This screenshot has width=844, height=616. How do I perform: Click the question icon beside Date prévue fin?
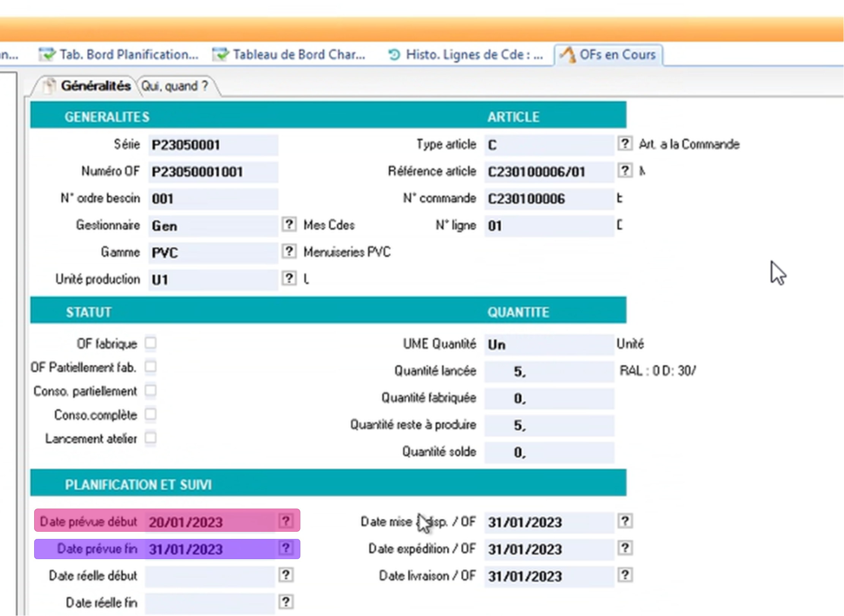(286, 548)
